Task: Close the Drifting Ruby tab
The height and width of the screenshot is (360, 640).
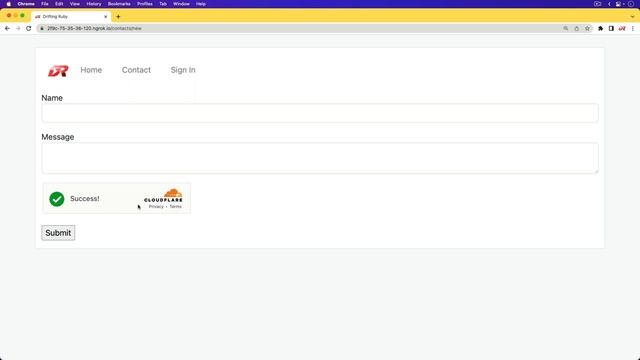Action: click(106, 17)
